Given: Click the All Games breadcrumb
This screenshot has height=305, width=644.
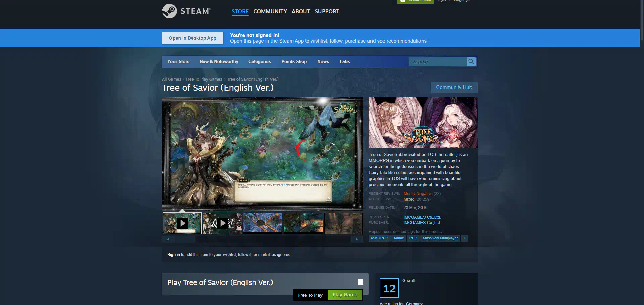Looking at the screenshot, I should click(171, 79).
